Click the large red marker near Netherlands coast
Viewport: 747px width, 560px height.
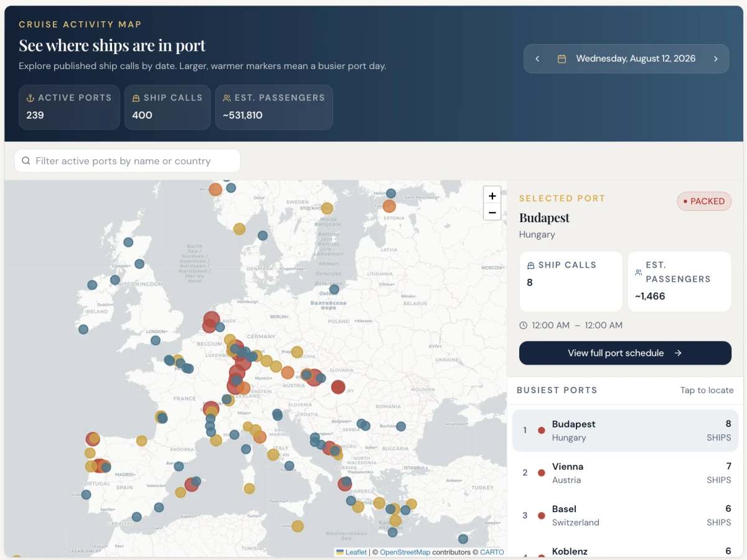pos(211,320)
